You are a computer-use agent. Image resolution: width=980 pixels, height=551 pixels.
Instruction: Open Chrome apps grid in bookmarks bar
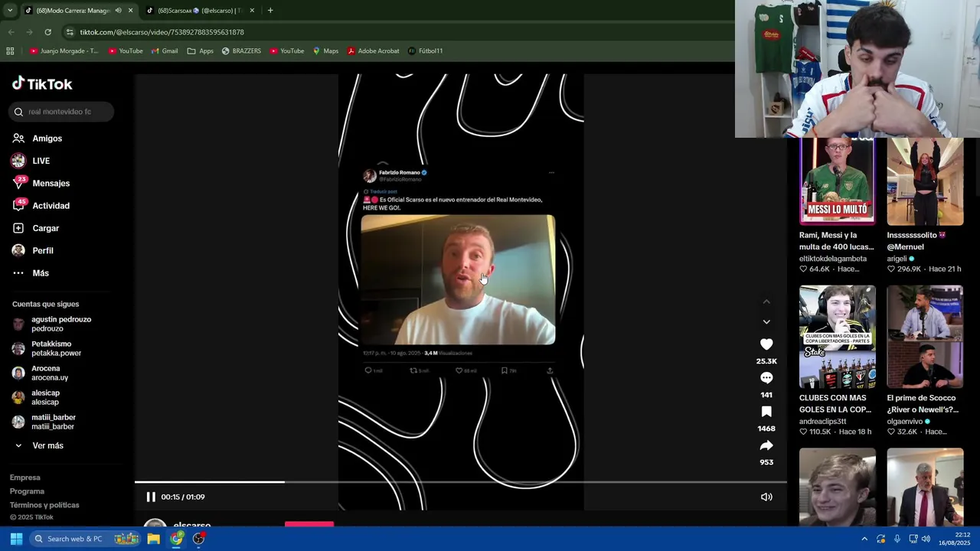click(x=10, y=51)
